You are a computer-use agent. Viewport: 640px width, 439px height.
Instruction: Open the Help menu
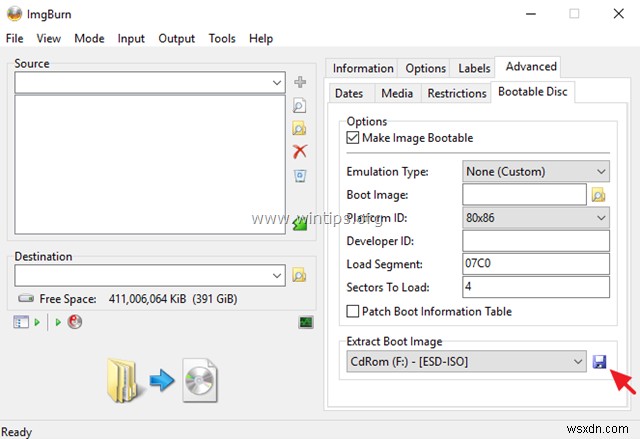click(261, 38)
